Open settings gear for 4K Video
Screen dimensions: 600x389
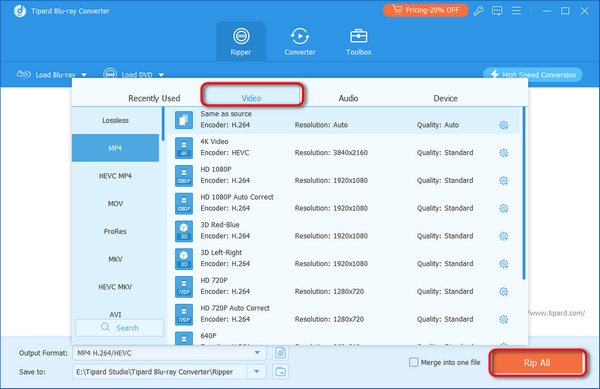tap(504, 153)
